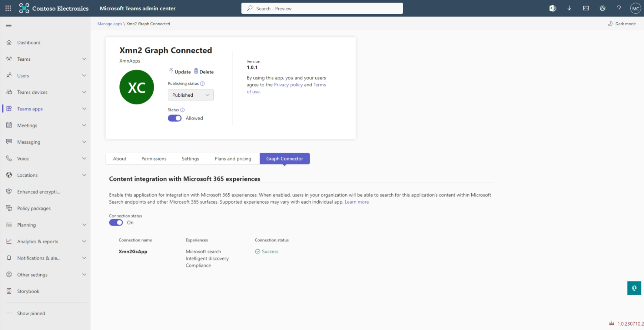The width and height of the screenshot is (644, 330).
Task: Click the Locations globe icon
Action: click(x=9, y=175)
